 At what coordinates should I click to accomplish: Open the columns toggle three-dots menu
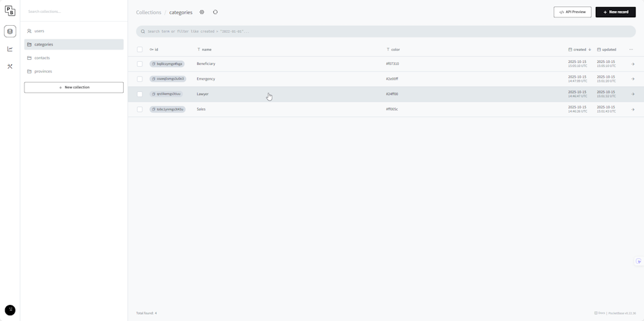click(x=631, y=50)
